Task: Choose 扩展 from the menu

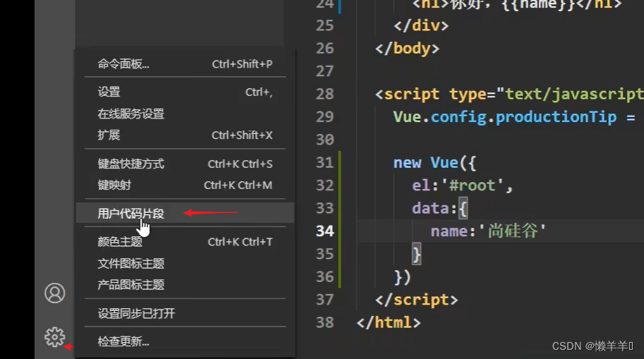Action: (x=185, y=135)
